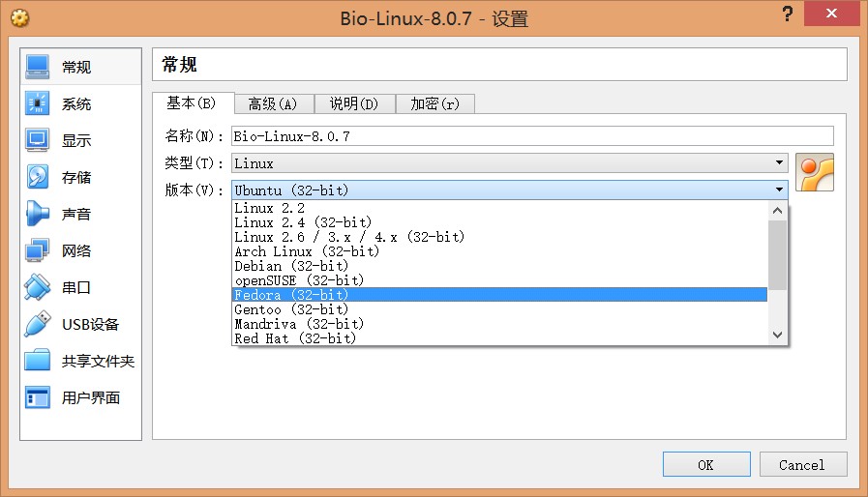Click the Cancel button
The image size is (868, 497).
click(802, 464)
